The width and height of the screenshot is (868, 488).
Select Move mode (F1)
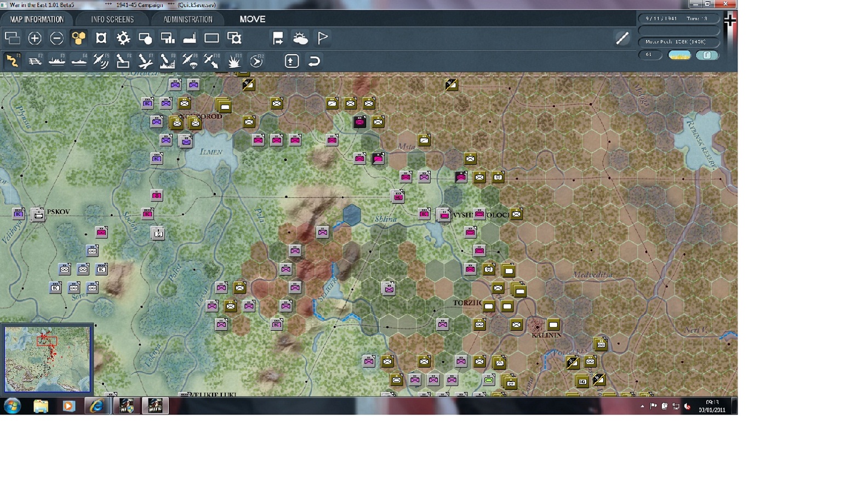pos(12,60)
